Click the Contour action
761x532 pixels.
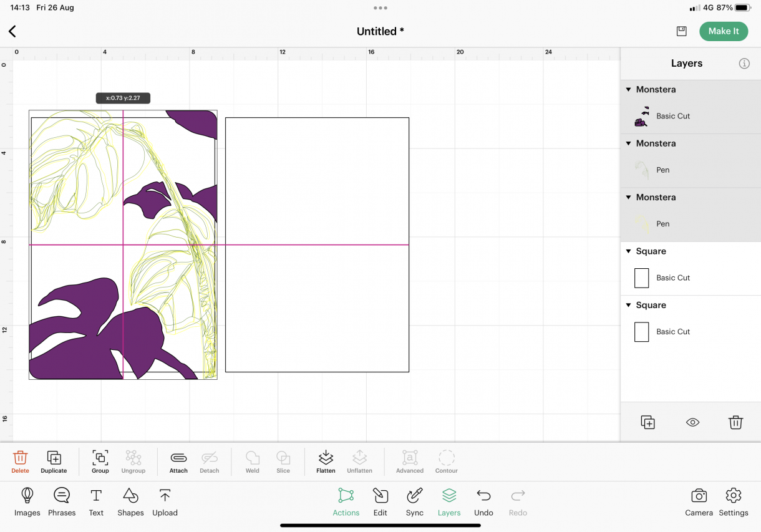point(446,462)
